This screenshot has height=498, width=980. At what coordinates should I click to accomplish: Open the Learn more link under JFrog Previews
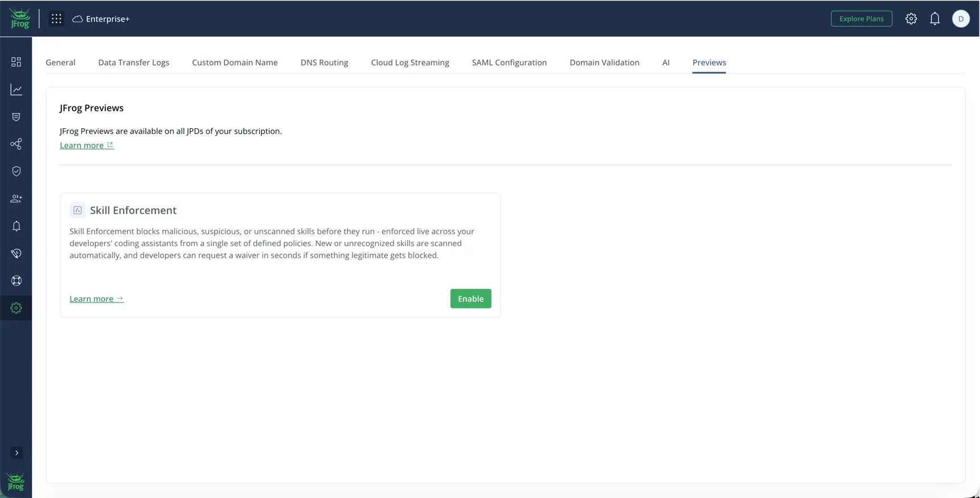coord(87,145)
